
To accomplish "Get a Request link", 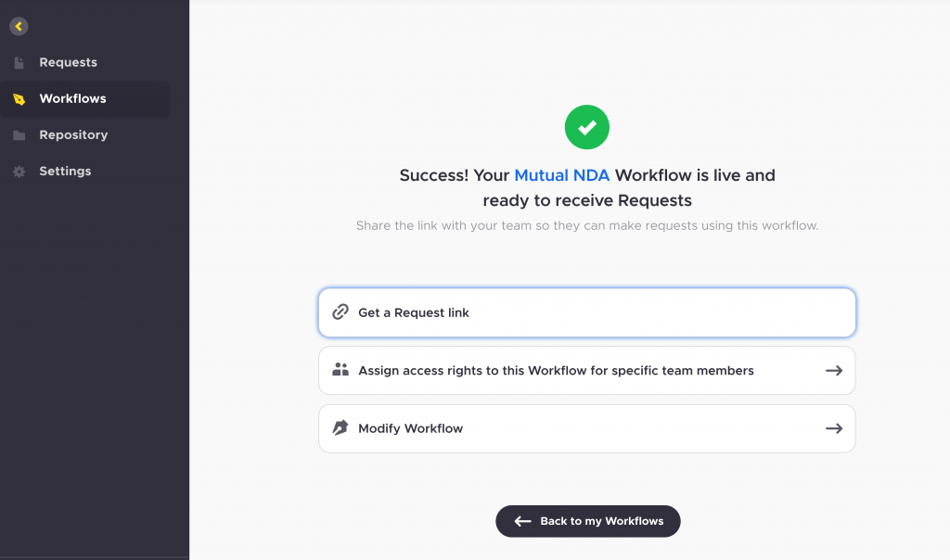I will [x=587, y=312].
